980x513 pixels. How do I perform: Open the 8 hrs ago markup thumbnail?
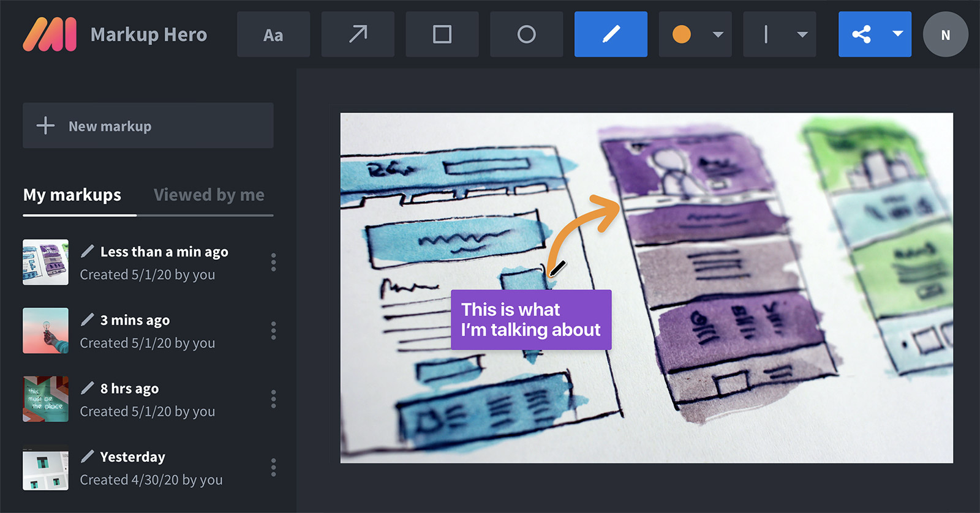pyautogui.click(x=45, y=399)
